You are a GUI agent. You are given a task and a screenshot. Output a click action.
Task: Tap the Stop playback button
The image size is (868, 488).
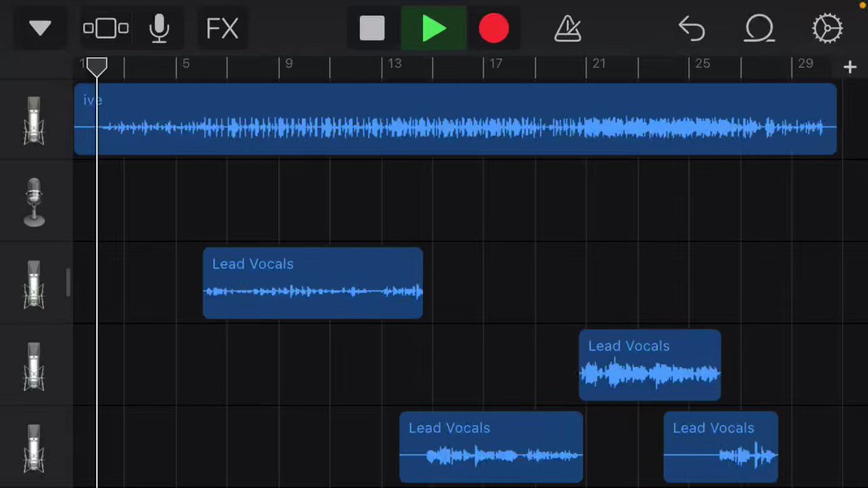(x=373, y=29)
